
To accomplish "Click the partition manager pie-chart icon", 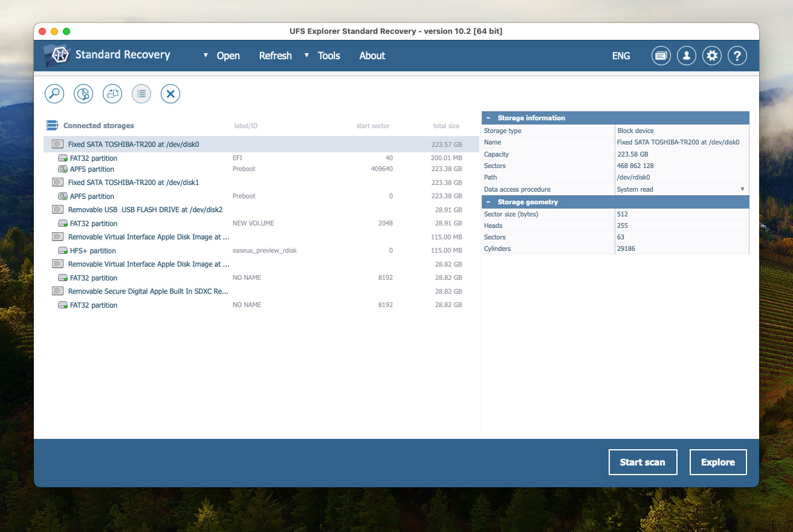I will (83, 94).
